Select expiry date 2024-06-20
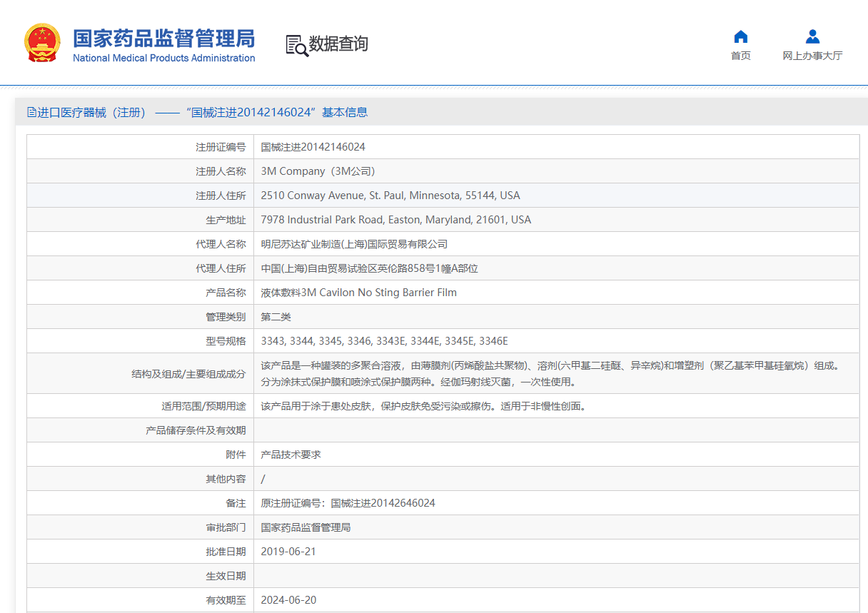868x613 pixels. point(288,600)
